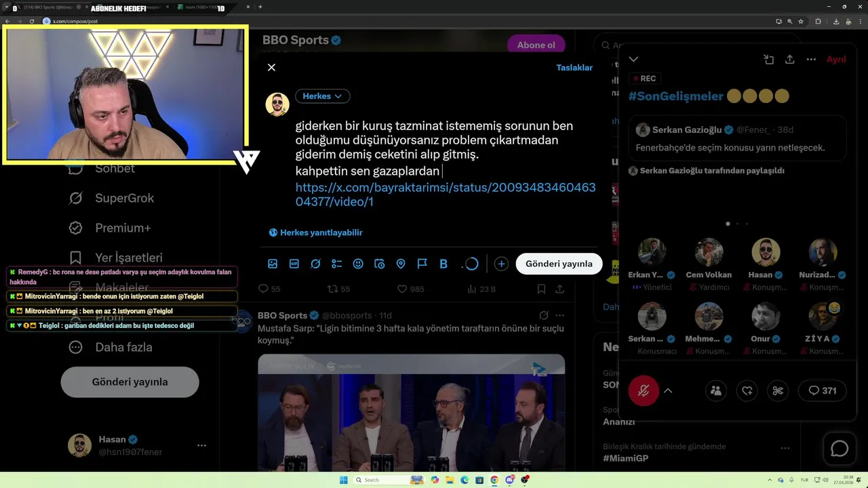Click the scissors clip icon in Space
The image size is (868, 488).
[x=778, y=390]
